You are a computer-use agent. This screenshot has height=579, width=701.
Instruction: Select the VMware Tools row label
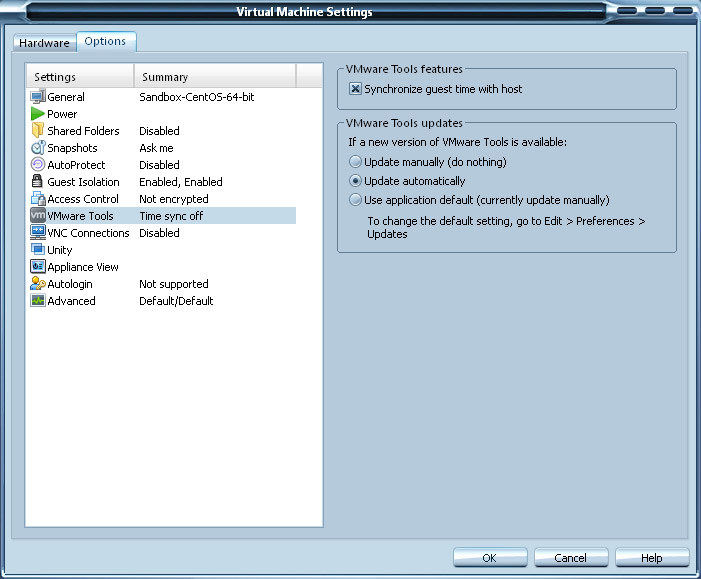(x=80, y=216)
